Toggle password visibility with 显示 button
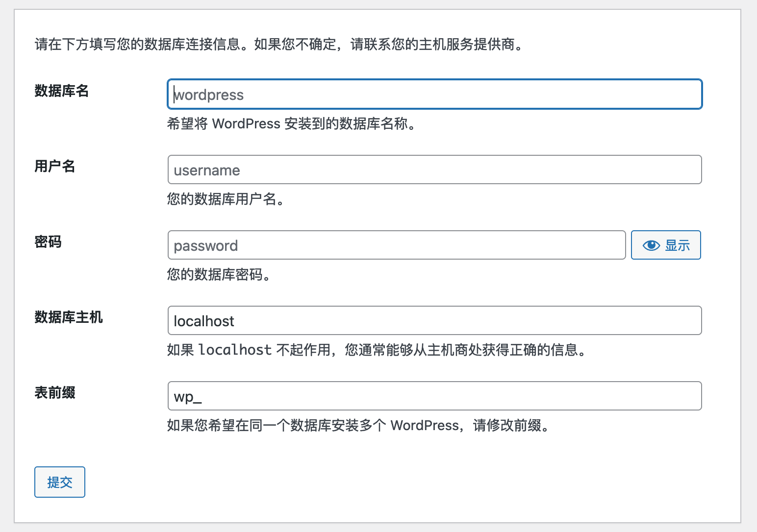The image size is (757, 532). tap(666, 245)
